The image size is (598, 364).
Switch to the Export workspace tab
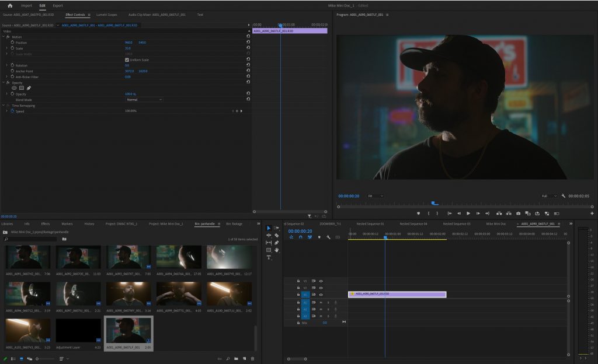pos(58,6)
